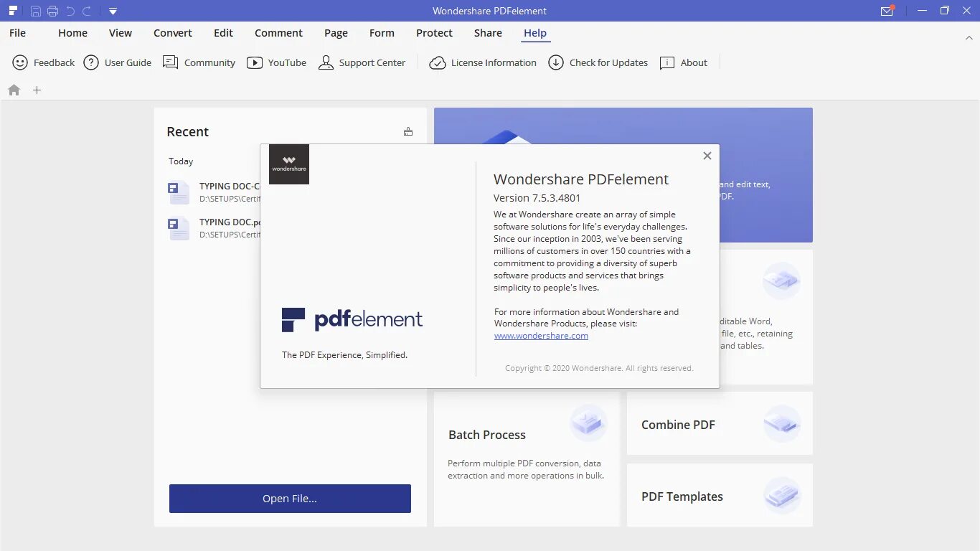Click the Combine PDF illustration icon

click(782, 423)
